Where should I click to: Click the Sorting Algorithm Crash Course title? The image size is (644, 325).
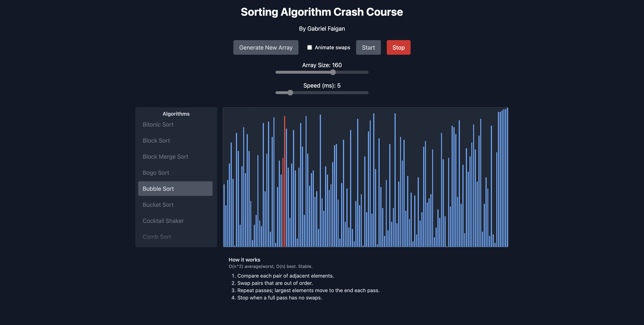(322, 12)
